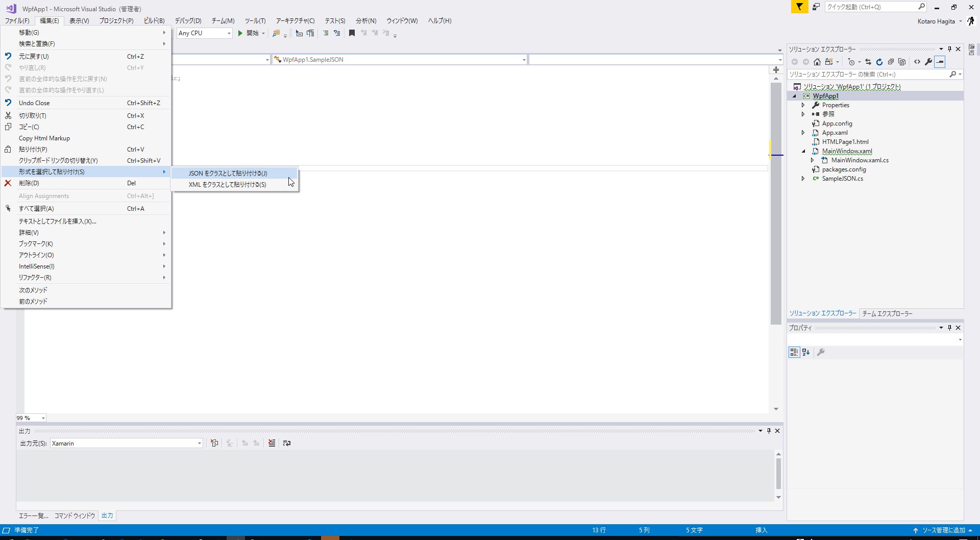Refresh the Solution Explorer
This screenshot has width=980, height=540.
[x=879, y=62]
